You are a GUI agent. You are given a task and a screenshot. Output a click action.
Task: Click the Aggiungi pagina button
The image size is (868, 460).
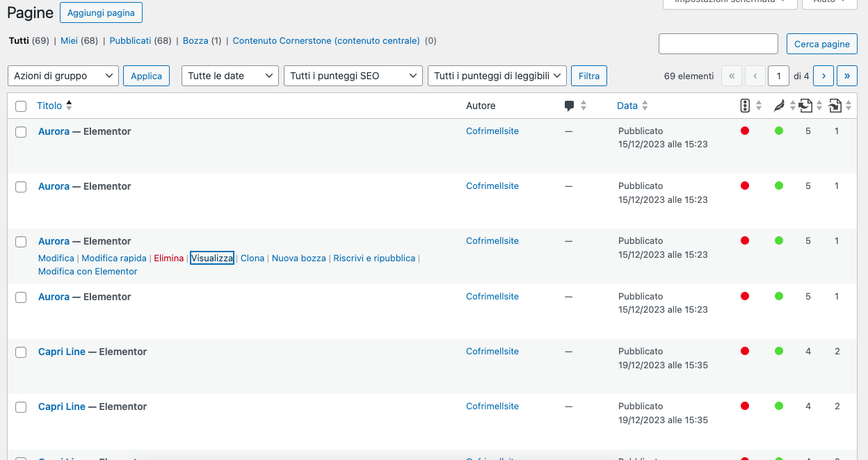101,13
